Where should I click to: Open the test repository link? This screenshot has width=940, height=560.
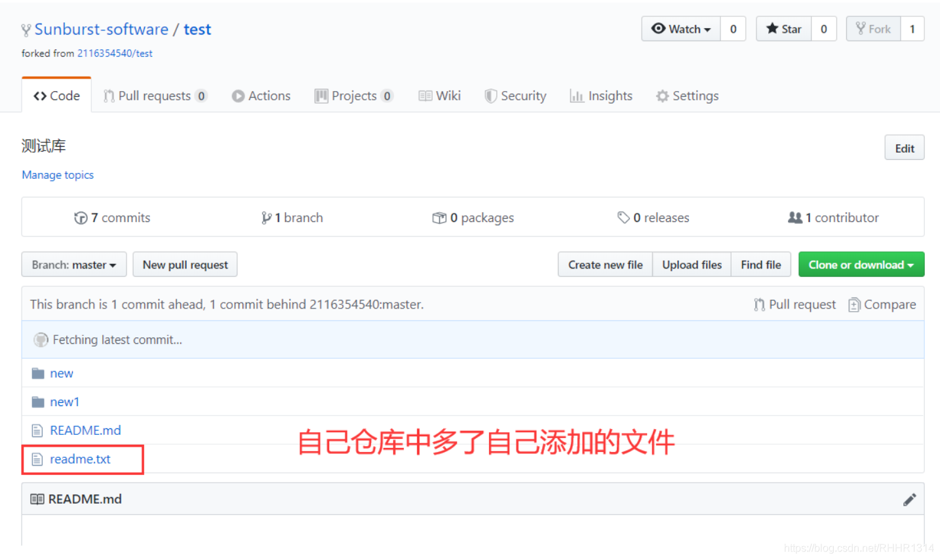[x=197, y=29]
